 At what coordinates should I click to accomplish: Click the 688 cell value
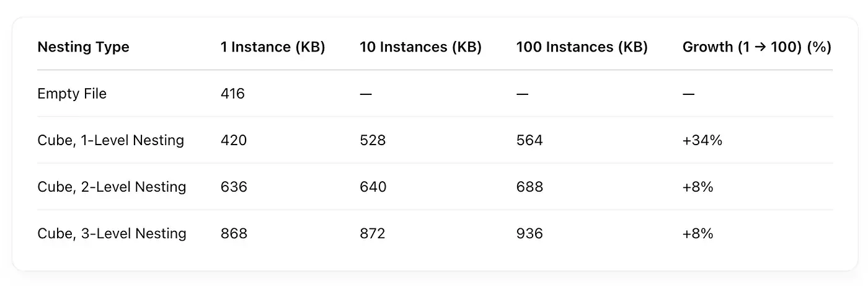tap(529, 187)
